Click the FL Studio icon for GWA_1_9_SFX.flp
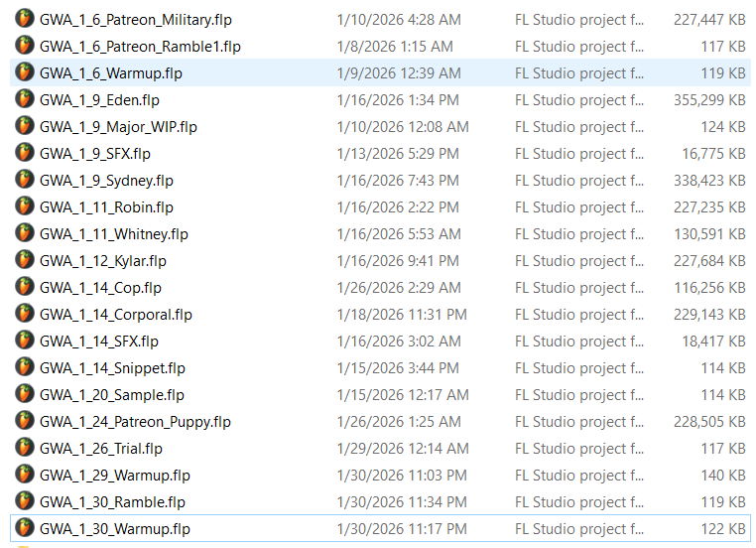 tap(25, 153)
